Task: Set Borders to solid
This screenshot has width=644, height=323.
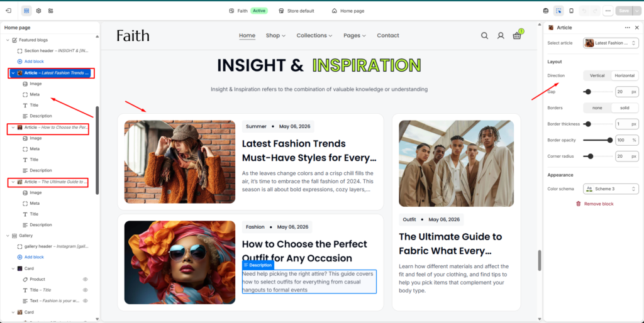Action: [x=625, y=108]
